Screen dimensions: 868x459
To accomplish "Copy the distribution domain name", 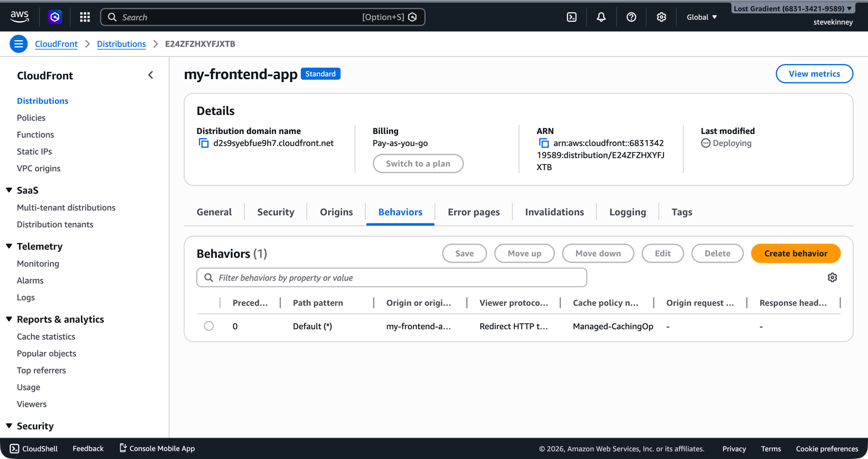I will pyautogui.click(x=204, y=143).
